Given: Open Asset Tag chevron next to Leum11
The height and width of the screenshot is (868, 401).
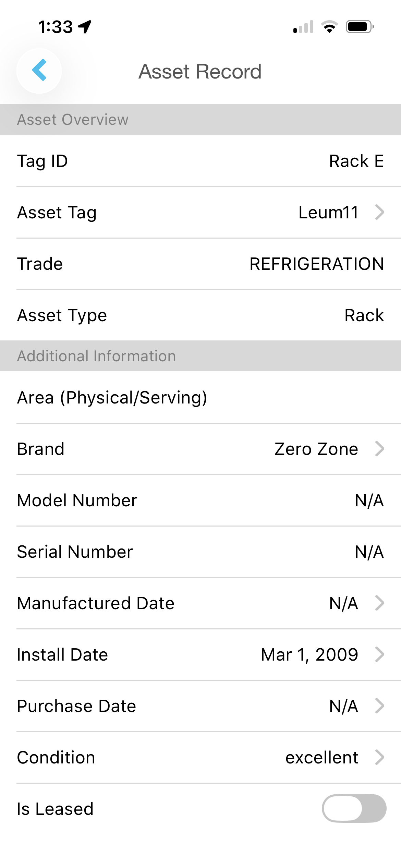Looking at the screenshot, I should click(x=379, y=212).
